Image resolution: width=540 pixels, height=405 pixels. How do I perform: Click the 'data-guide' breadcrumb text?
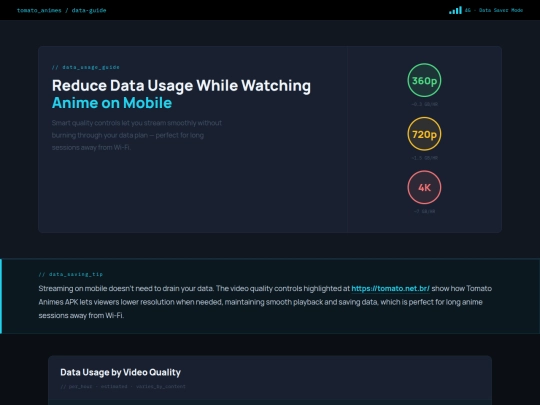click(x=89, y=10)
